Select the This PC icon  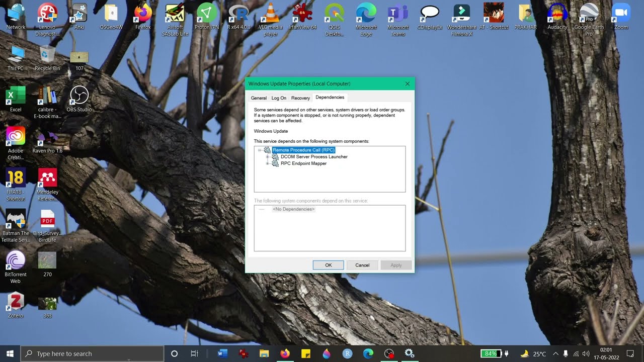[x=16, y=58]
